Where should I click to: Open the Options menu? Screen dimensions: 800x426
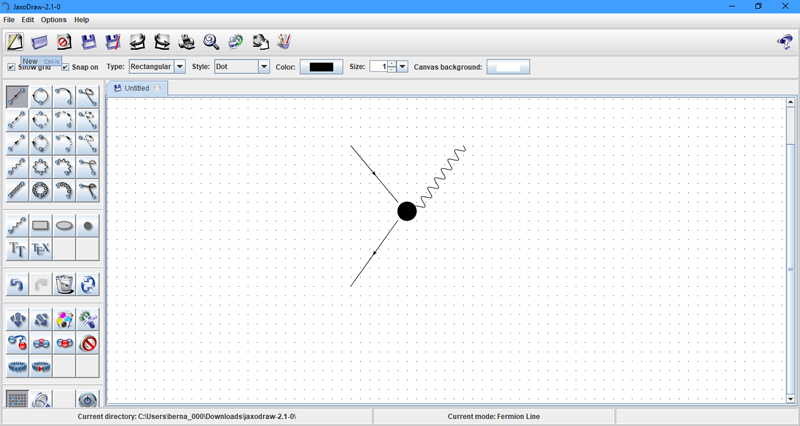pos(54,20)
